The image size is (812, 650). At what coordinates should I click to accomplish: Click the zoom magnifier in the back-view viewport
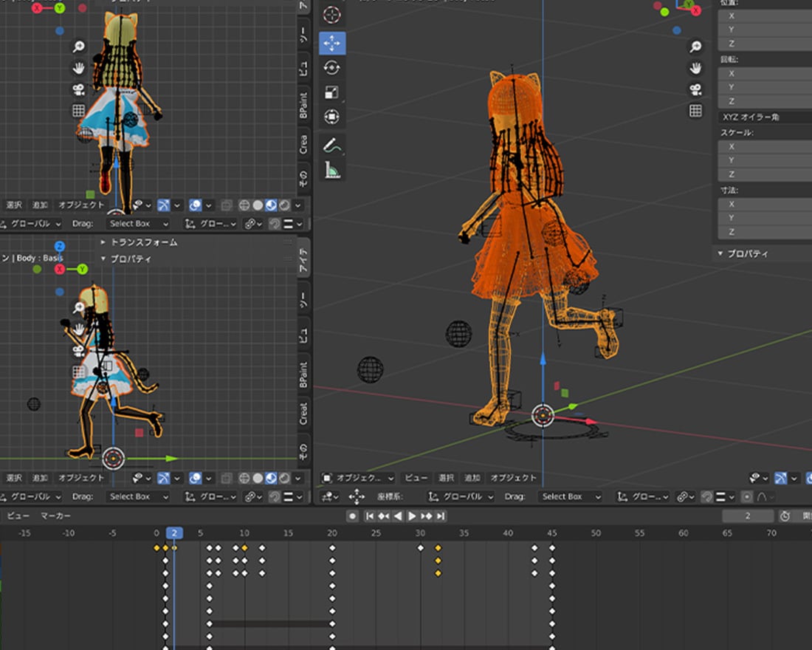[79, 47]
